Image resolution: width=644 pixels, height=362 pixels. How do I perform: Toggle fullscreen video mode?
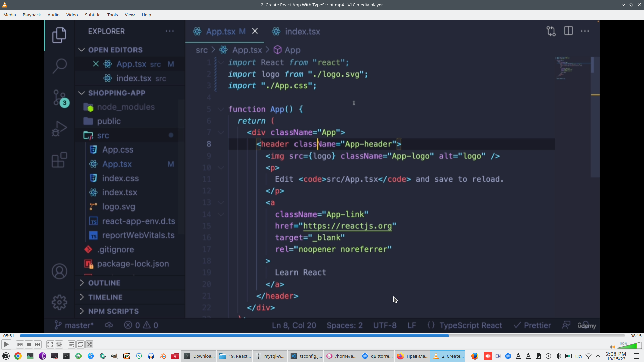click(50, 344)
